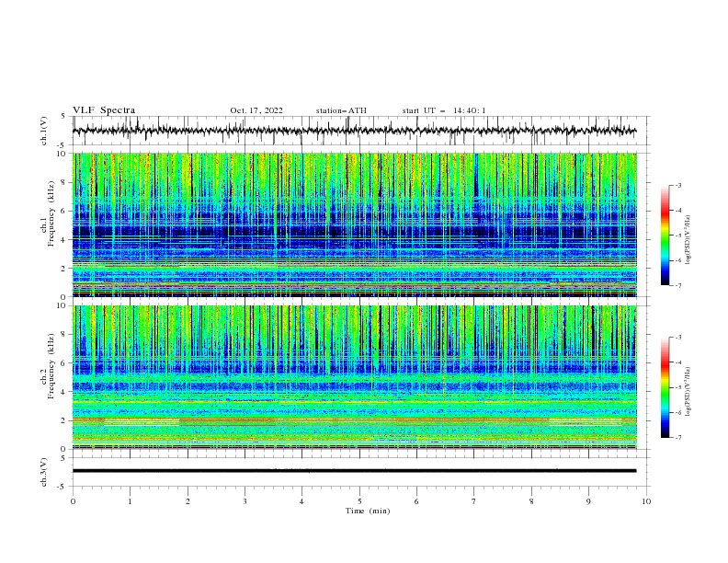Click the date 'Oct. 17, 2022'
The width and height of the screenshot is (728, 563).
(x=256, y=110)
